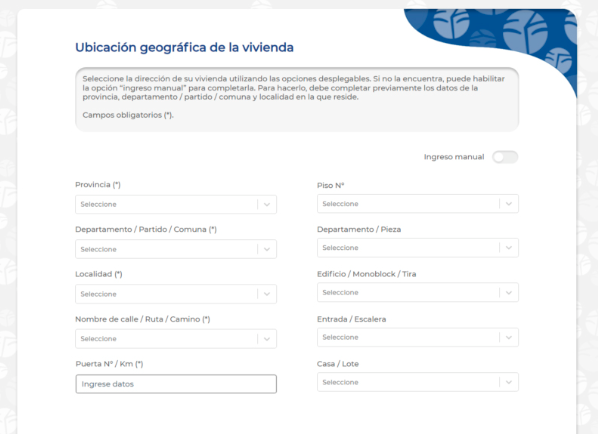600x435 pixels.
Task: Click the 'Ubicación geográfica de la vivienda' heading
Action: tap(184, 47)
